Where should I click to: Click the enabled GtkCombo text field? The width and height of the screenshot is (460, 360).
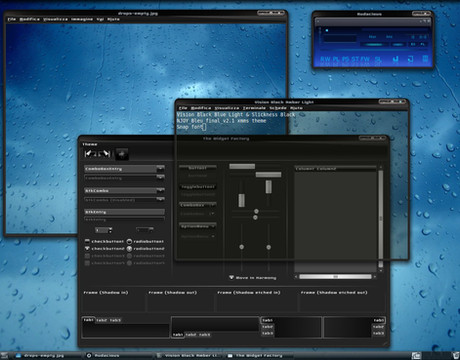point(120,191)
